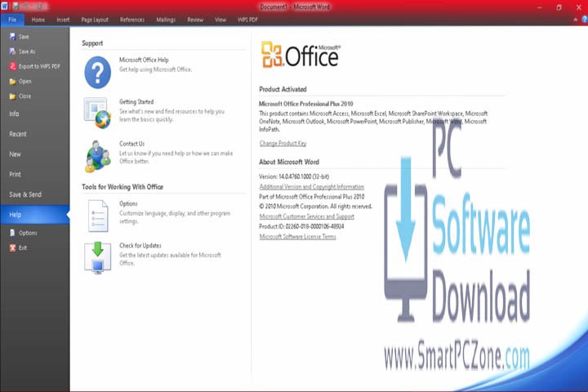This screenshot has height=392, width=588.
Task: Open the Mailings tab
Action: point(166,20)
